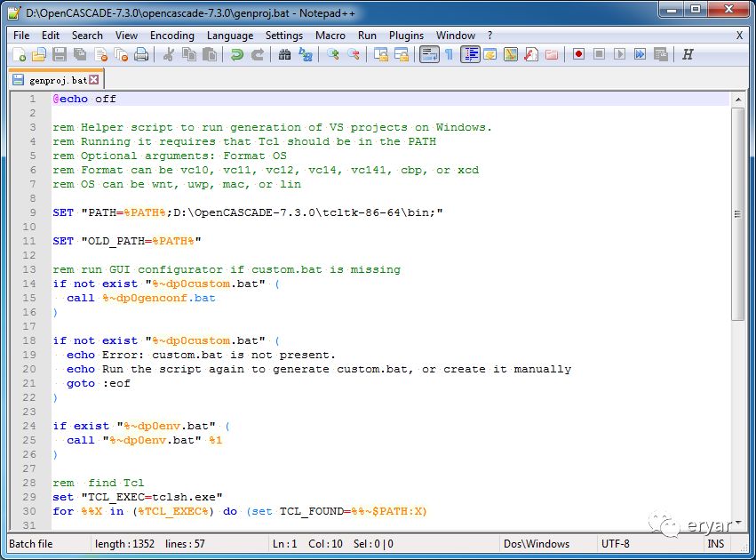756x560 pixels.
Task: Click UTF-8 encoding in status bar
Action: 616,544
